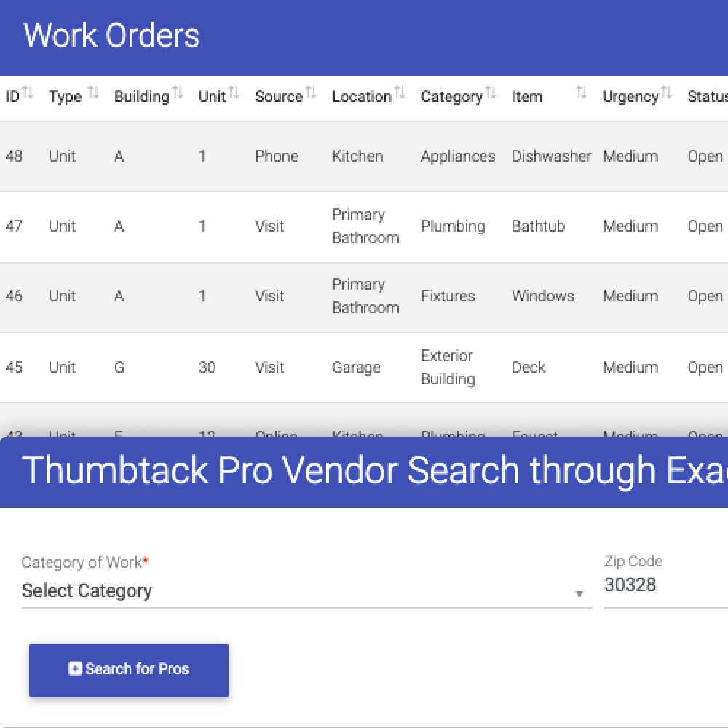This screenshot has height=728, width=728.
Task: Click Phone source cell
Action: (x=277, y=156)
